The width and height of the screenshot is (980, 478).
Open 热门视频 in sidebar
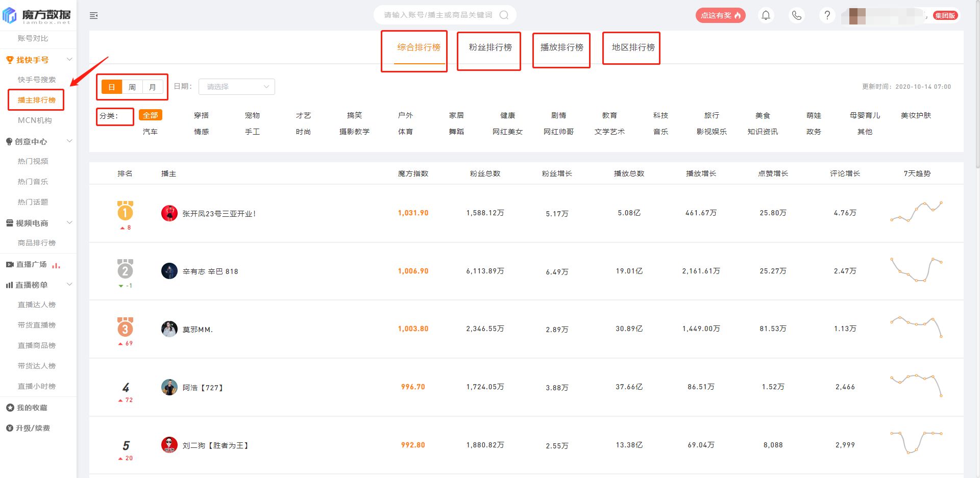(x=33, y=161)
